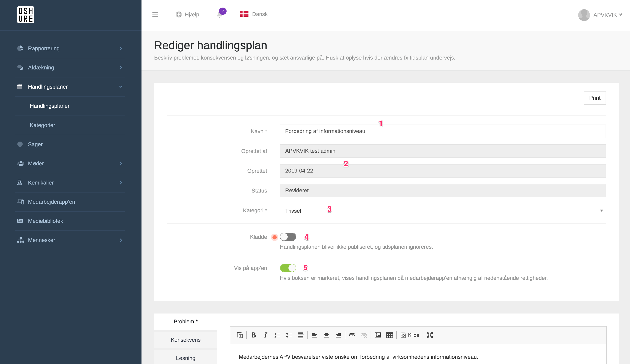Maximize the editor with fullscreen icon
630x364 pixels.
coord(430,335)
